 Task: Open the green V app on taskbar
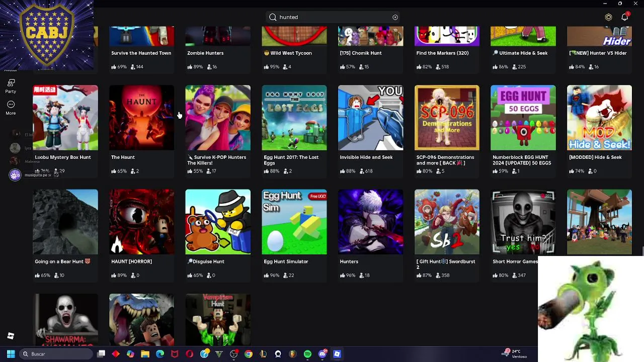coord(219,354)
